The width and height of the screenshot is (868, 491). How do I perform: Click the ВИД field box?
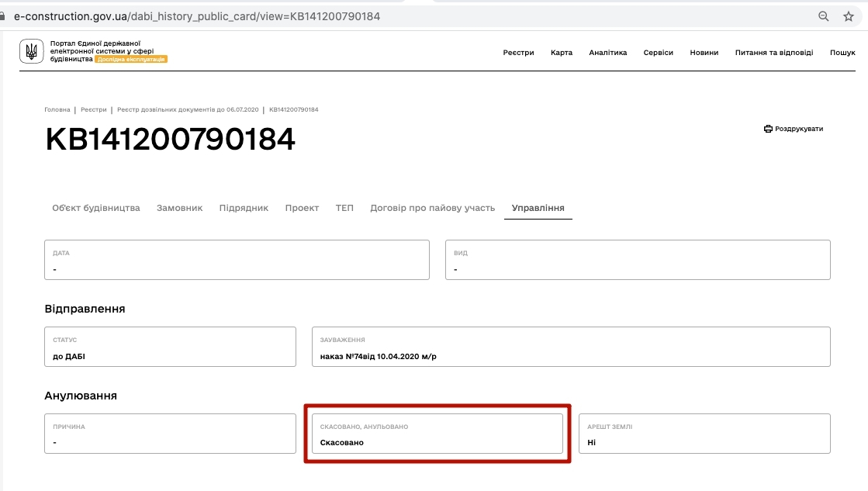[638, 260]
